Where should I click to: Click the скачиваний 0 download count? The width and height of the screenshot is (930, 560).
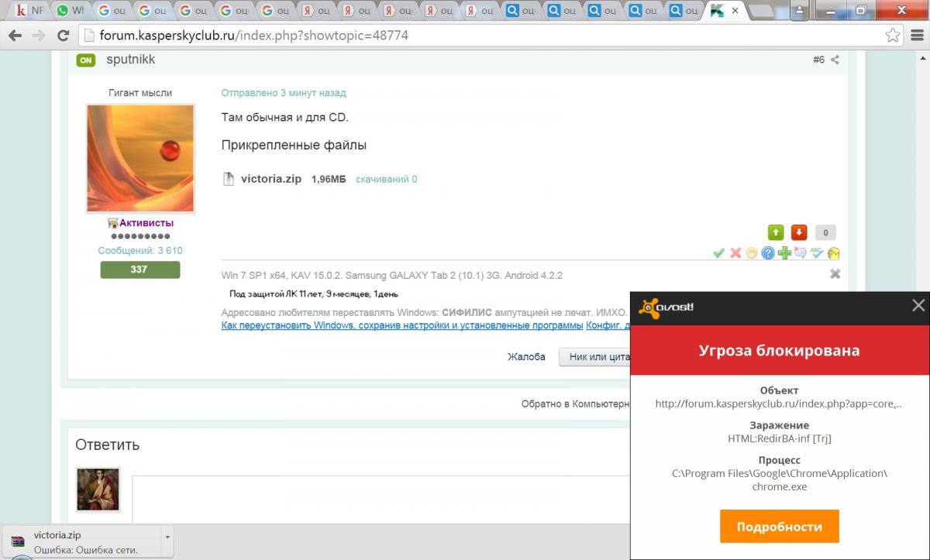pyautogui.click(x=387, y=179)
